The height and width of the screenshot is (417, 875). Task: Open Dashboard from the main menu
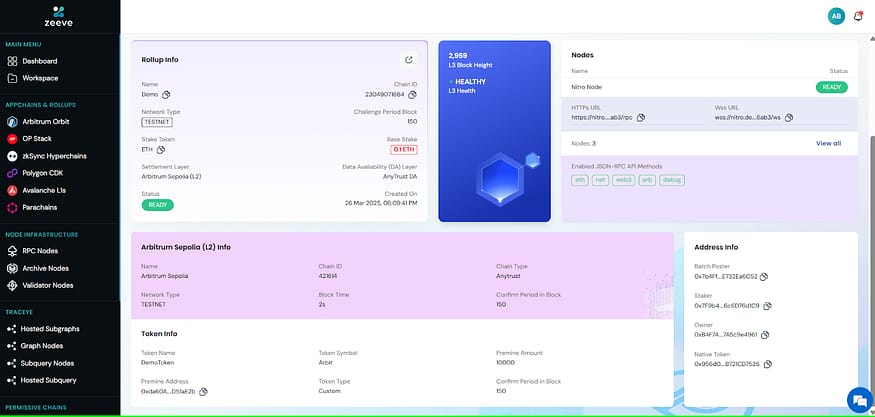(40, 61)
